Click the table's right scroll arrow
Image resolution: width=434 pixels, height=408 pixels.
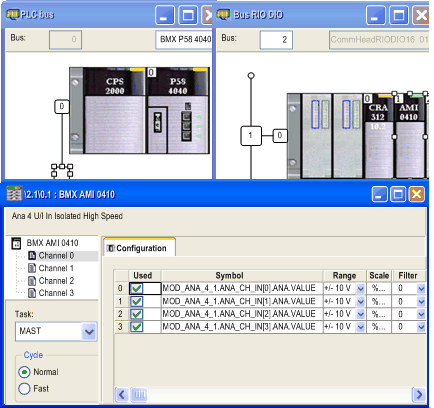[419, 395]
